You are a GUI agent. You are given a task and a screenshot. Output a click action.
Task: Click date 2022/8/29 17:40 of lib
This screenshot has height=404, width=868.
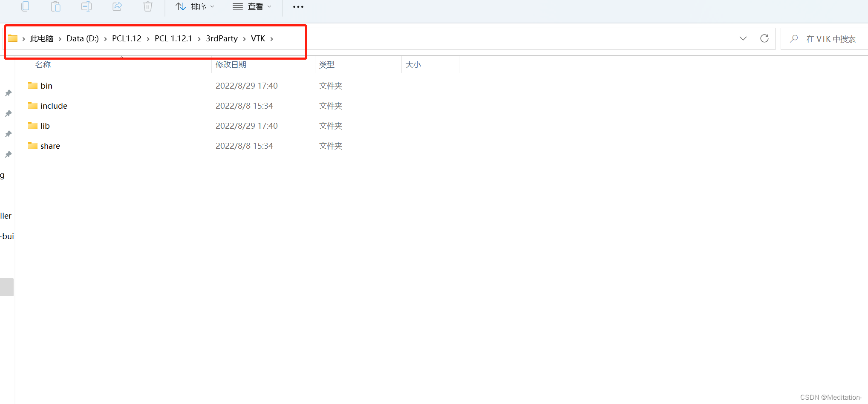pos(247,126)
